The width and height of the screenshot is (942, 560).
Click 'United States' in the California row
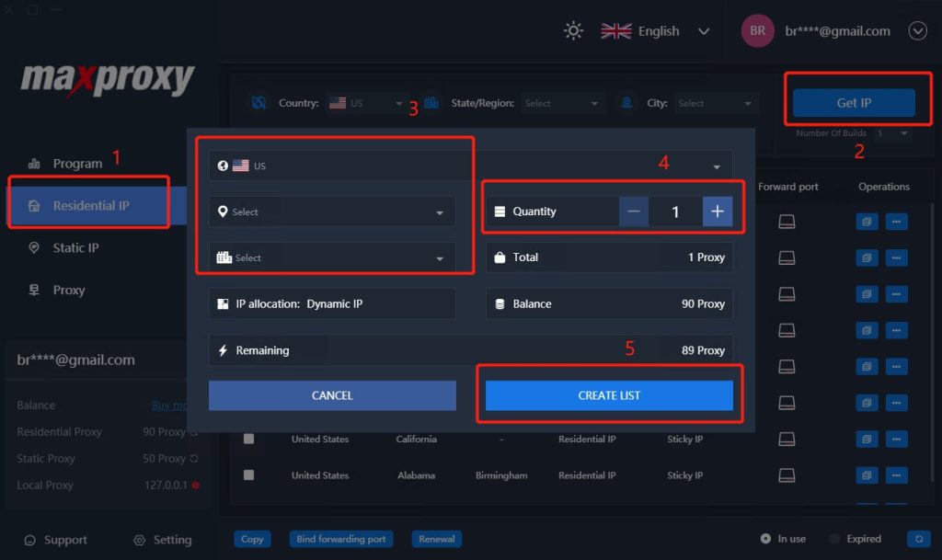tap(319, 439)
